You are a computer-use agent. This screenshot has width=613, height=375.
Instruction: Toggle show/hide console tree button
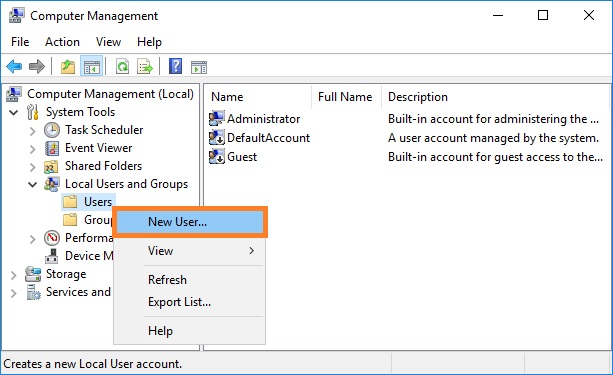[x=92, y=66]
